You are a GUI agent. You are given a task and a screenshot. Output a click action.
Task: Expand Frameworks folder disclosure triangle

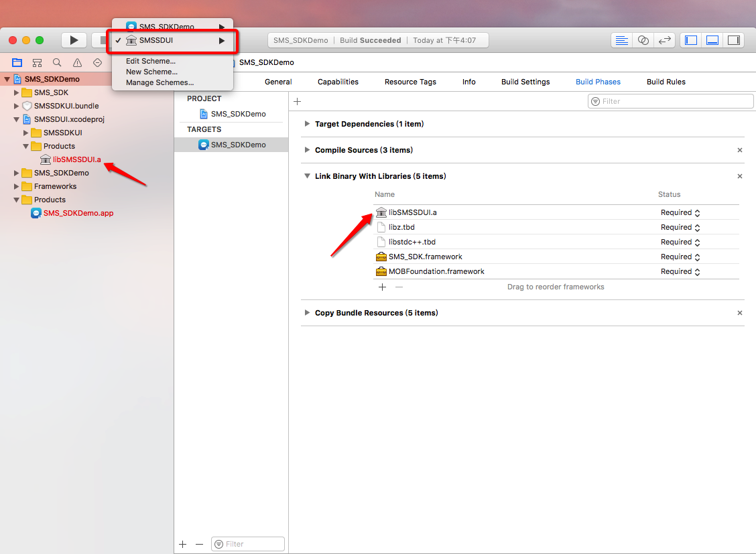click(x=16, y=186)
